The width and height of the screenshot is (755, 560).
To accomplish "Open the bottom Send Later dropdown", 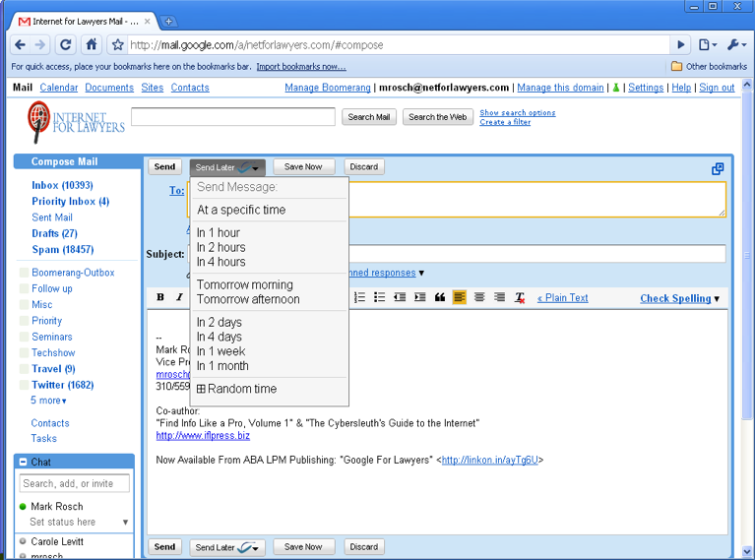I will [x=227, y=547].
